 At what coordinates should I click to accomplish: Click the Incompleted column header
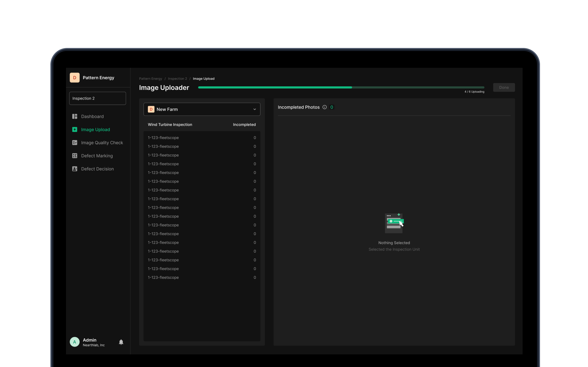coord(244,124)
